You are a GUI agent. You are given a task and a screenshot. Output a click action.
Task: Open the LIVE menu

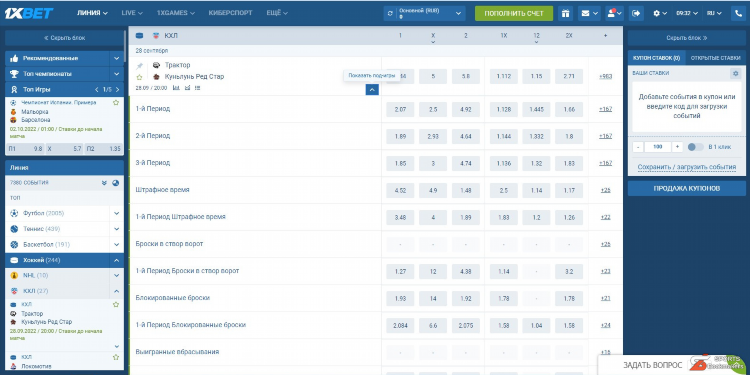[x=132, y=13]
